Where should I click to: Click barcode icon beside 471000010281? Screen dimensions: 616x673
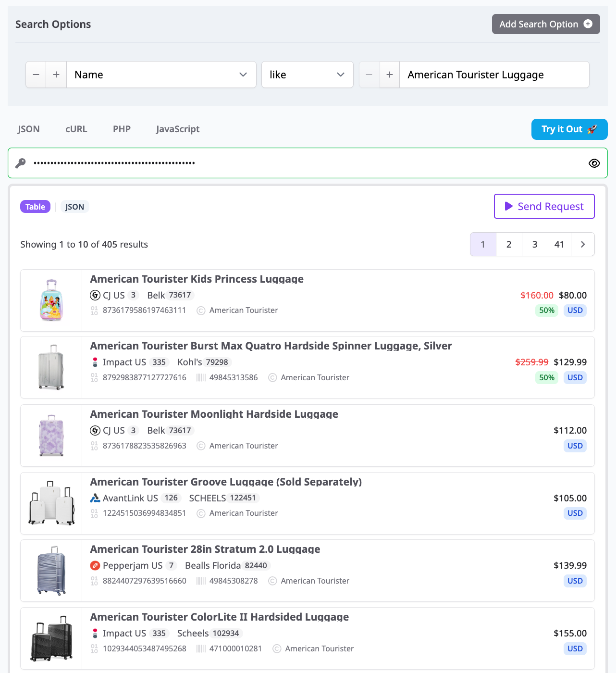(x=201, y=649)
